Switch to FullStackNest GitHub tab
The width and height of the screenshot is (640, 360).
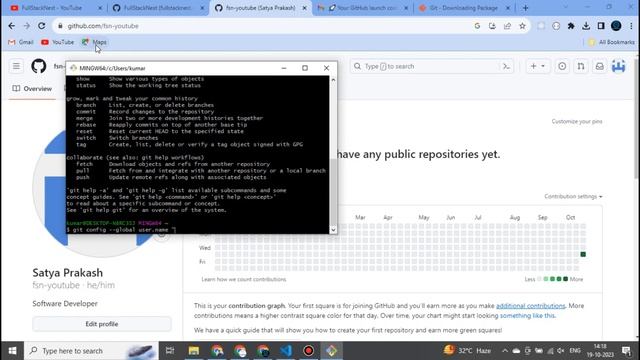point(157,8)
